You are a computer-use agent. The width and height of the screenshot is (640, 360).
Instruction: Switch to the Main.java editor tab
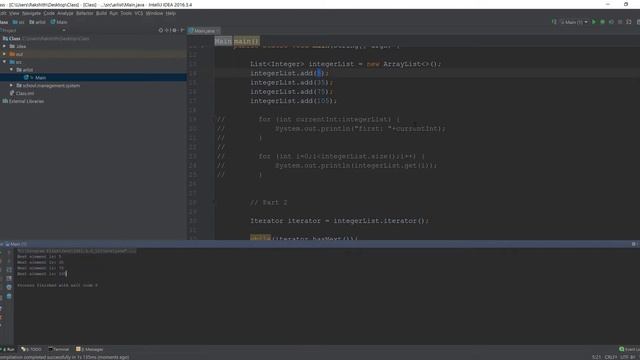tap(204, 31)
